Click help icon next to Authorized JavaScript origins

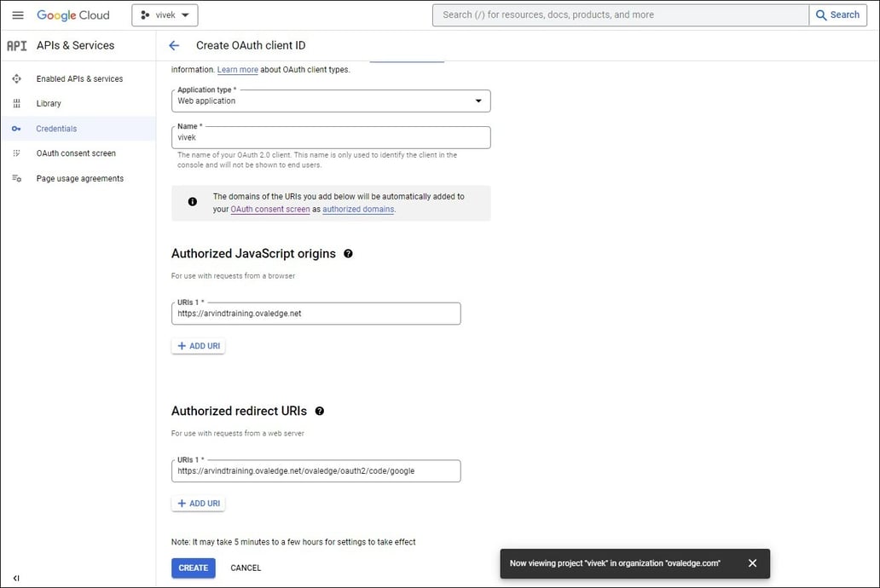[348, 254]
